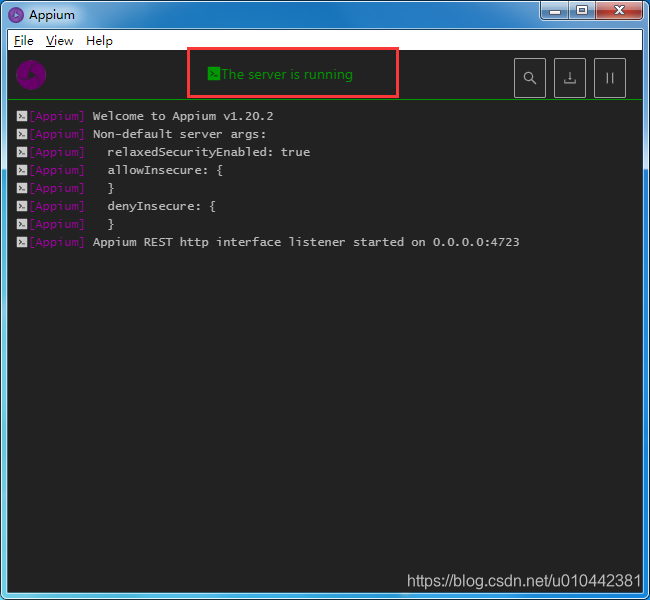Open the Help menu
The height and width of the screenshot is (600, 650).
[99, 41]
